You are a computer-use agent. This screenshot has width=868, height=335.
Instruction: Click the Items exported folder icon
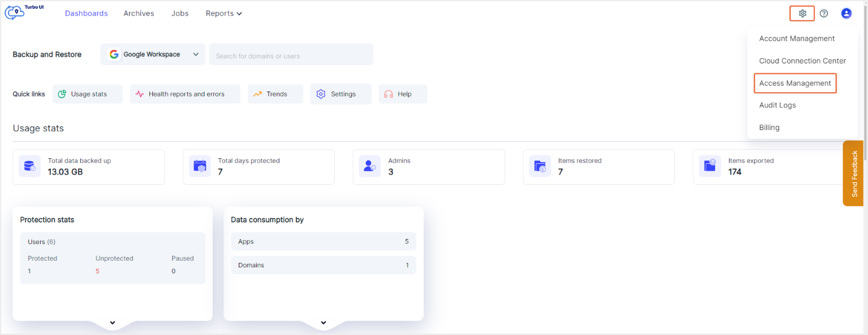point(710,166)
